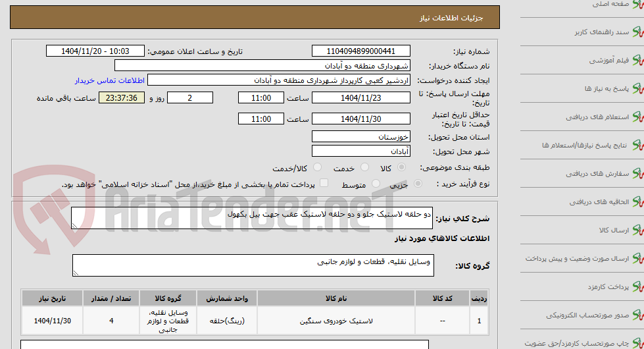Click the icon next to نتایج پاسخ نیازها/استعلام ها
Viewport: 644px width, 349px height.
(638, 146)
